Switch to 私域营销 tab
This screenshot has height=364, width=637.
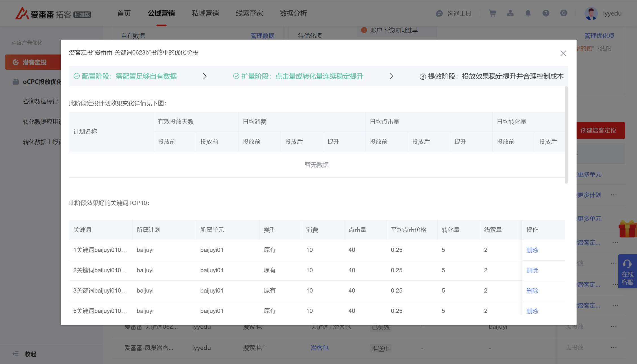(x=205, y=13)
